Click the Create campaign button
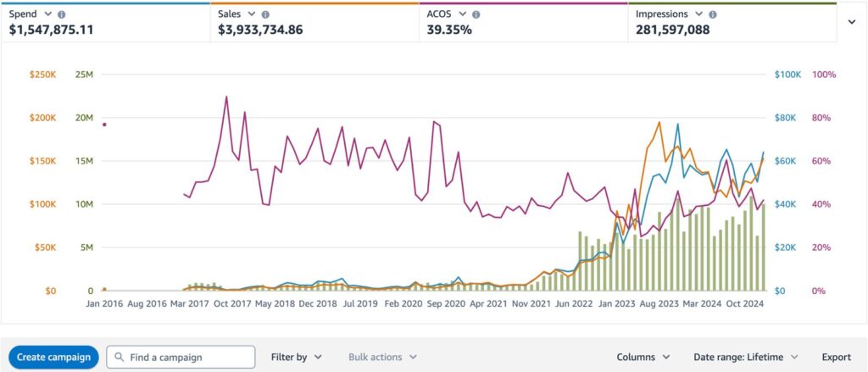 53,358
